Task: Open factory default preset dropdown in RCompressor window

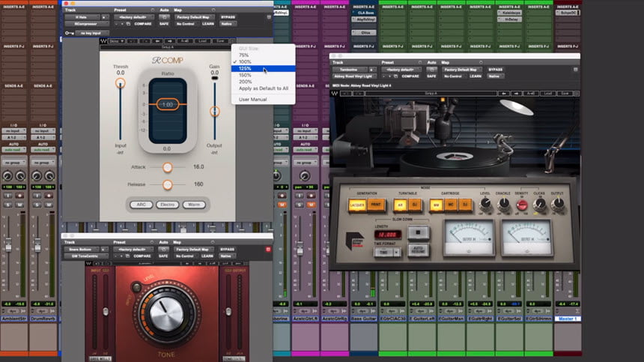Action: tap(133, 17)
